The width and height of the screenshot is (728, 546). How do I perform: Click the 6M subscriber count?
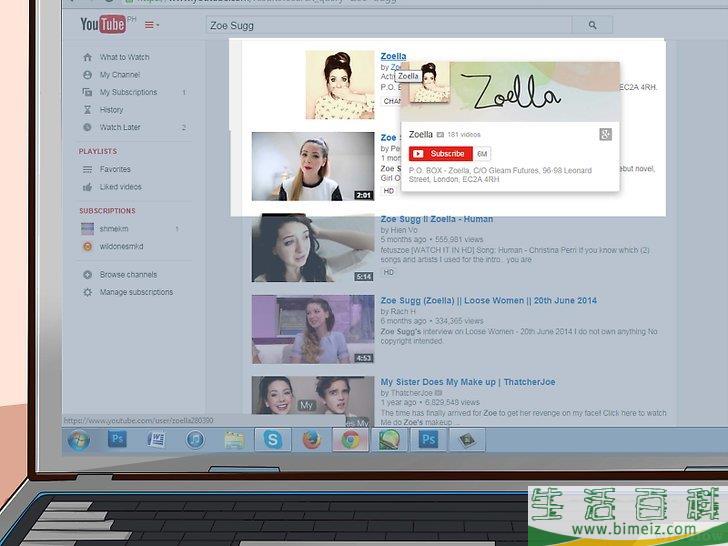[482, 154]
